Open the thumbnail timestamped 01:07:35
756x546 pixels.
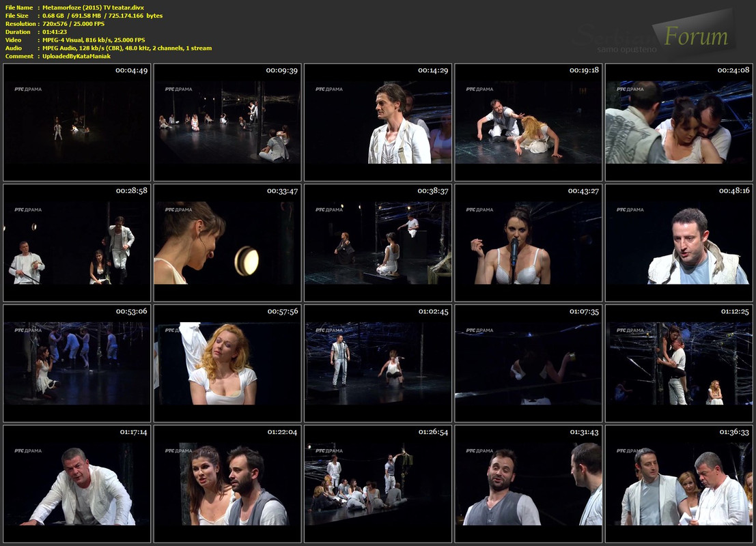(x=529, y=363)
